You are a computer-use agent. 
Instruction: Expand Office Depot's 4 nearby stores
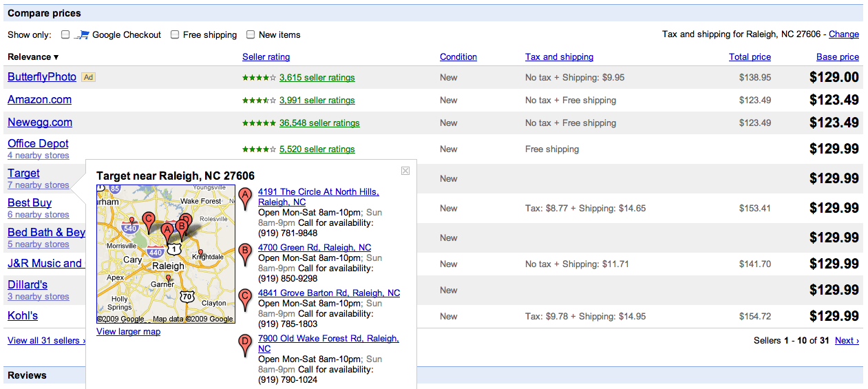tap(38, 156)
